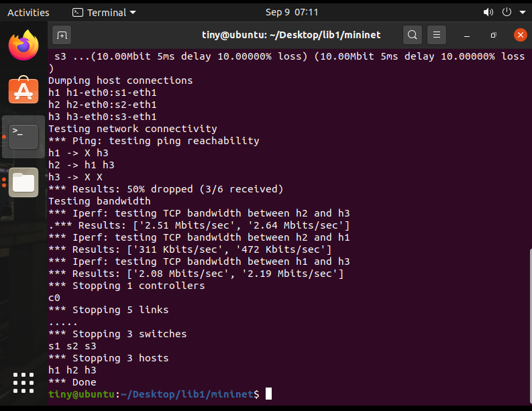This screenshot has width=532, height=411.
Task: Select the Terminal icon in dock
Action: pos(23,137)
